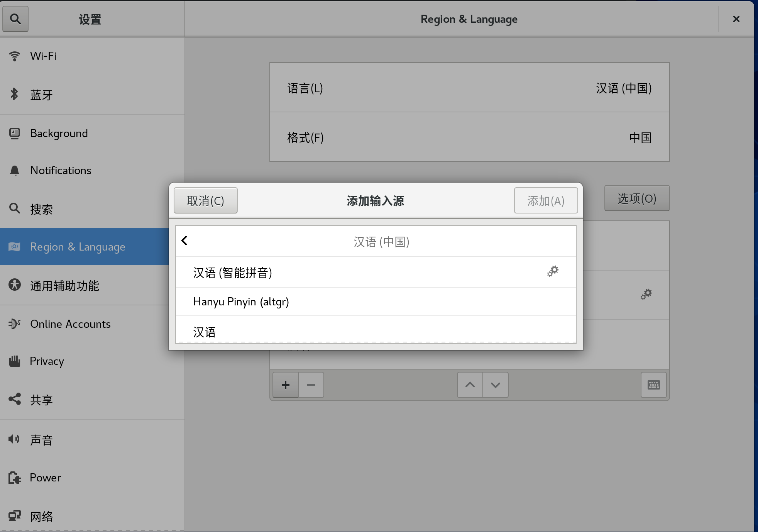Click the keyboard layout preview icon
Image resolution: width=758 pixels, height=532 pixels.
click(653, 385)
